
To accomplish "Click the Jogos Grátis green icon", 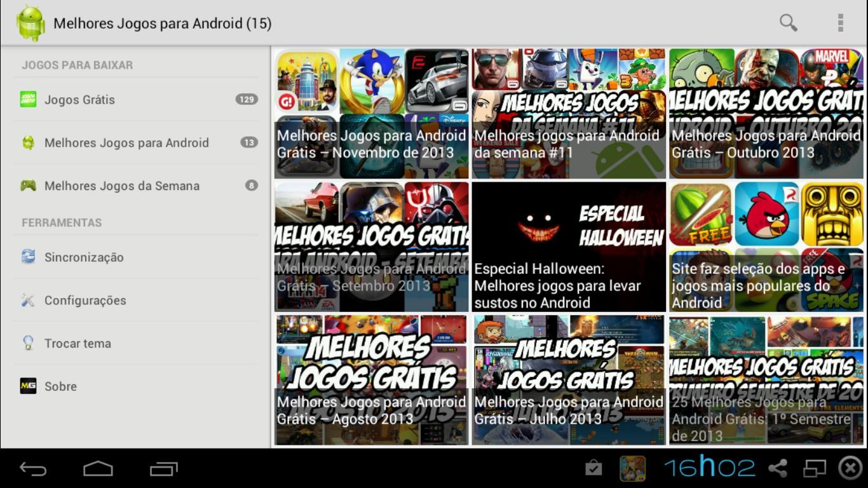I will pyautogui.click(x=28, y=99).
